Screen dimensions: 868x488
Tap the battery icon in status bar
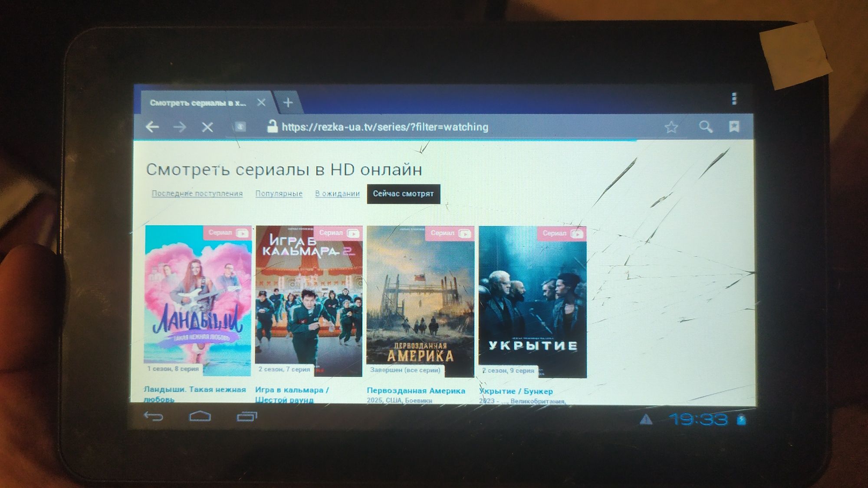[x=741, y=420]
